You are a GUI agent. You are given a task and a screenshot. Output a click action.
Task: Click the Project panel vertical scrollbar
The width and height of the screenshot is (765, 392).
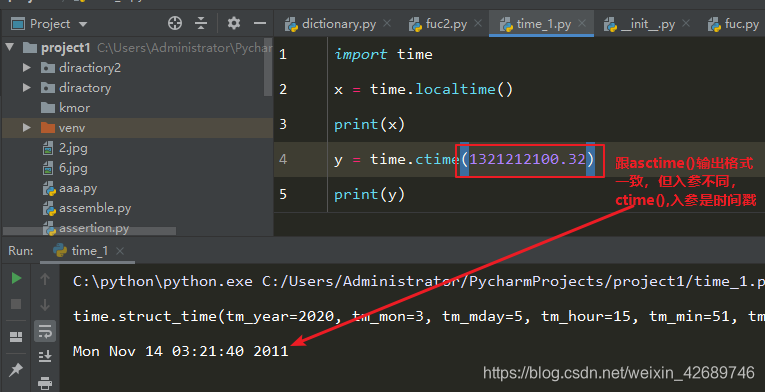(268, 67)
